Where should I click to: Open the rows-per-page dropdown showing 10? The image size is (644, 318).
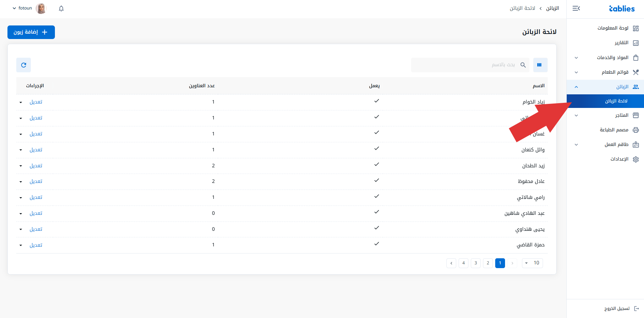(x=532, y=263)
